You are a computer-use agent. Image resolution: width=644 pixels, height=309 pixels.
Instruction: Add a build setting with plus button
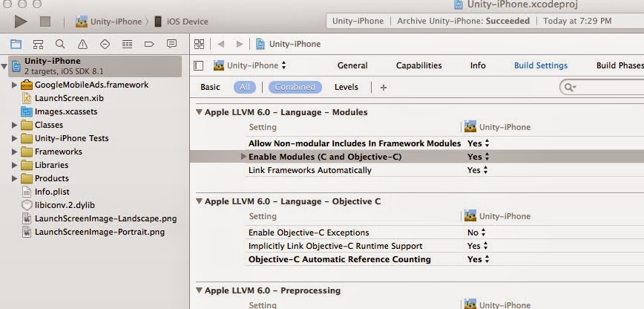384,87
